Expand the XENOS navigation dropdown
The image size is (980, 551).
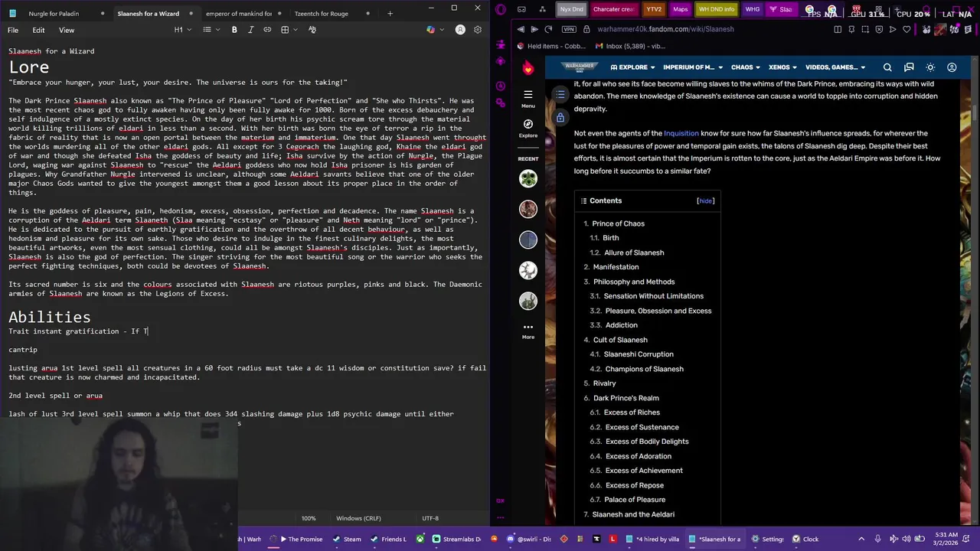782,67
